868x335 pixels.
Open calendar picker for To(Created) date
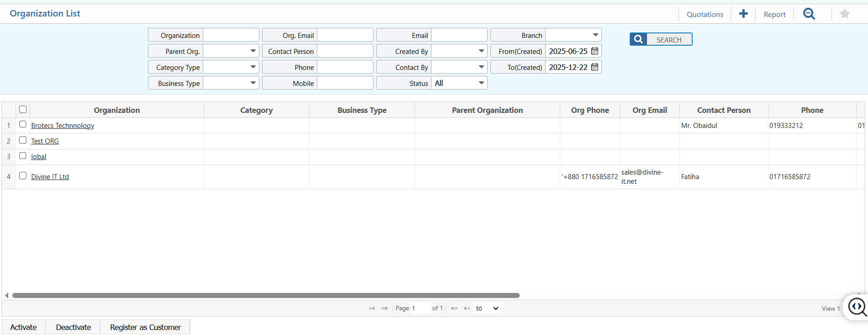point(594,67)
